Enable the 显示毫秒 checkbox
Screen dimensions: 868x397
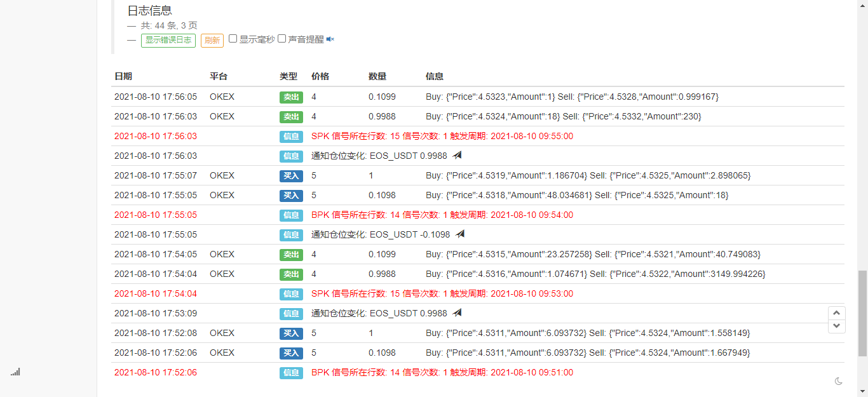233,39
